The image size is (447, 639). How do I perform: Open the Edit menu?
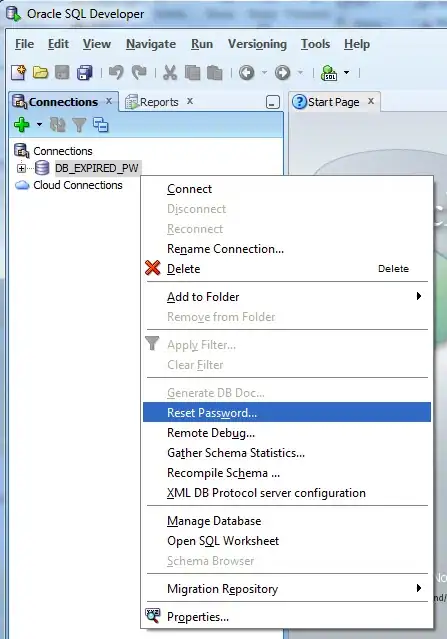coord(58,44)
